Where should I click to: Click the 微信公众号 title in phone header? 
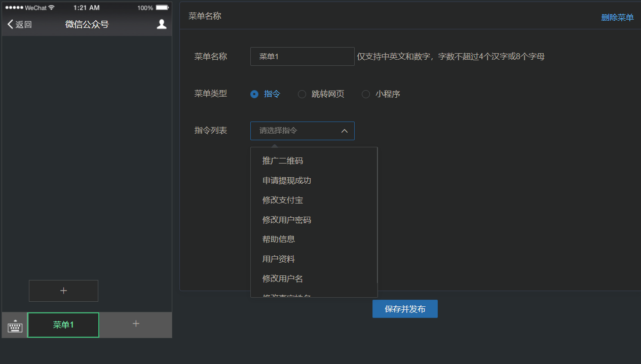coord(87,24)
